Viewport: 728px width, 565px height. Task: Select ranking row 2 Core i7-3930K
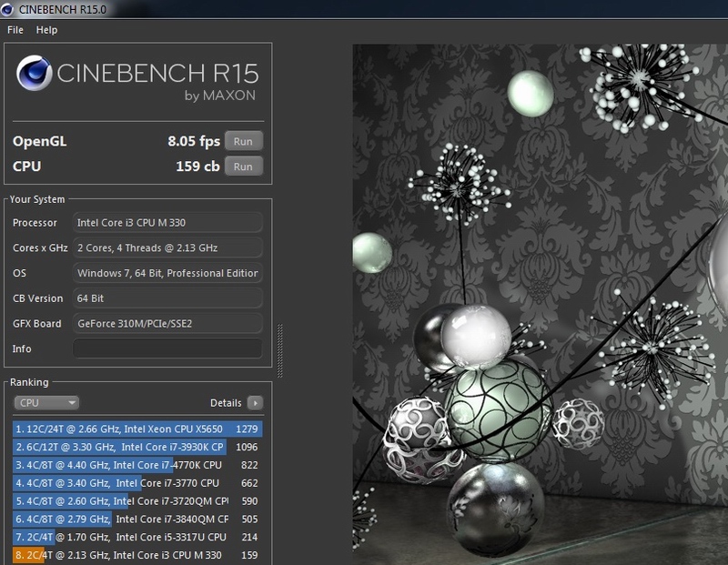pos(137,447)
